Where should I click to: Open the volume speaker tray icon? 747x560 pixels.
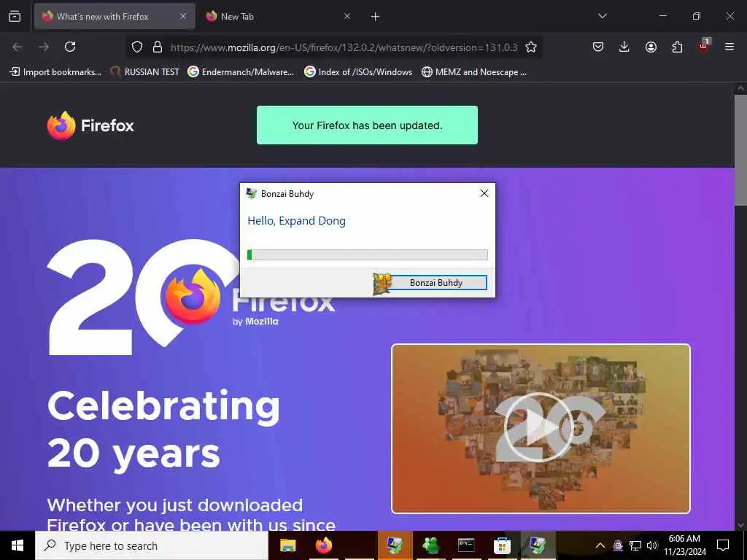click(651, 545)
